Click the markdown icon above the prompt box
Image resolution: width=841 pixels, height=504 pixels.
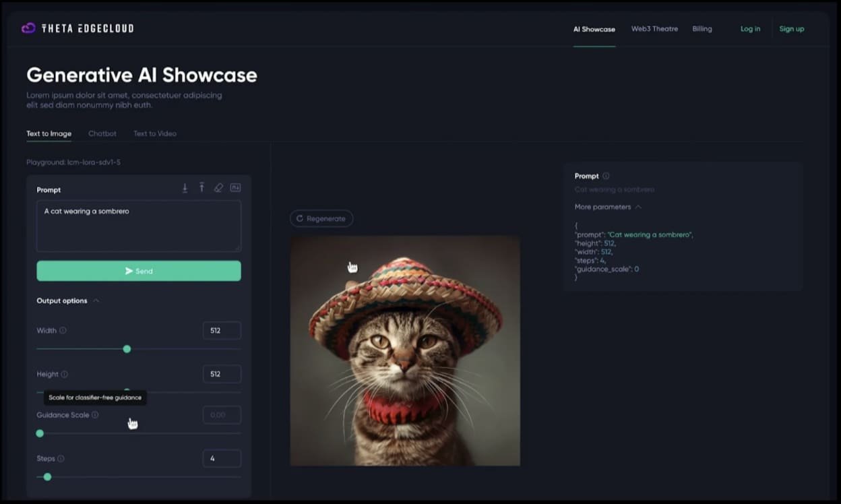coord(235,188)
